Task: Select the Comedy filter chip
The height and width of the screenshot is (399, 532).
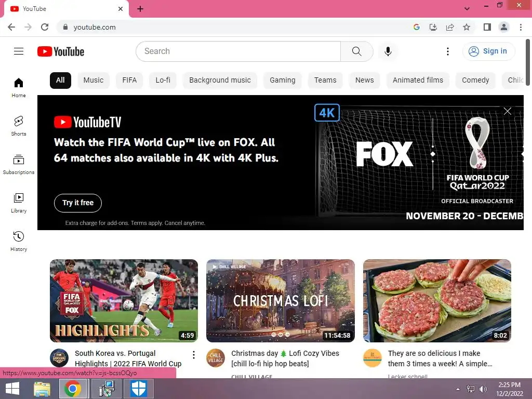Action: click(x=475, y=81)
